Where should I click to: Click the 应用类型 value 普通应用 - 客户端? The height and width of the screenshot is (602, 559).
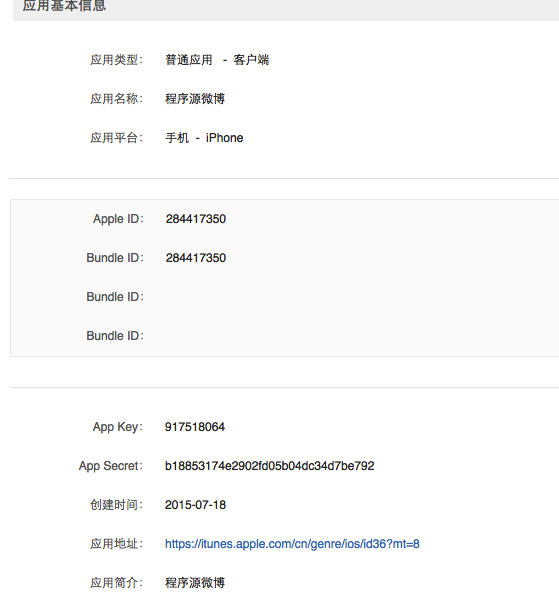pyautogui.click(x=217, y=60)
